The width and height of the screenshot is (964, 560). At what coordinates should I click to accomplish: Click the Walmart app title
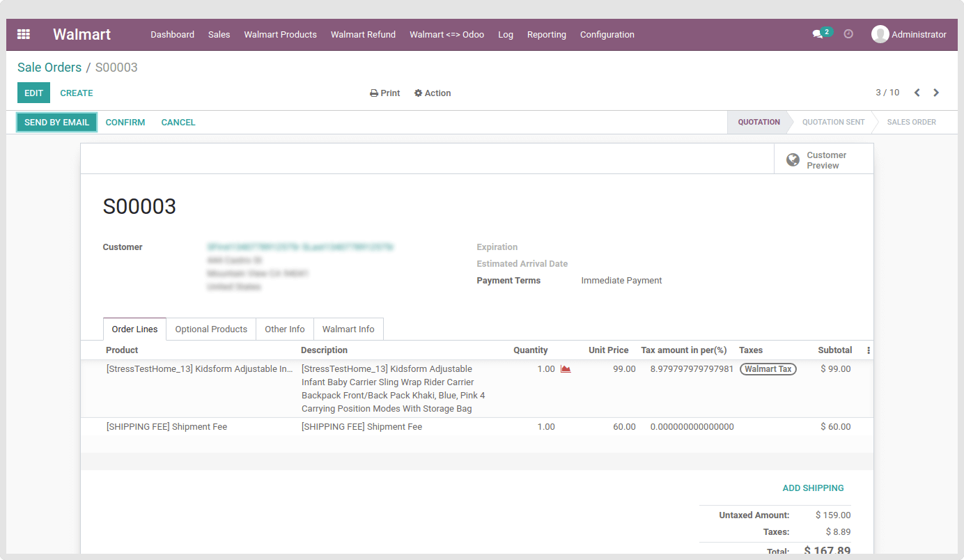pos(82,34)
